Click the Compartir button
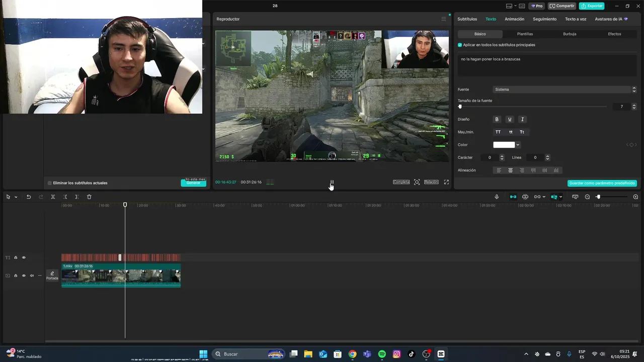Image resolution: width=644 pixels, height=362 pixels. [562, 6]
